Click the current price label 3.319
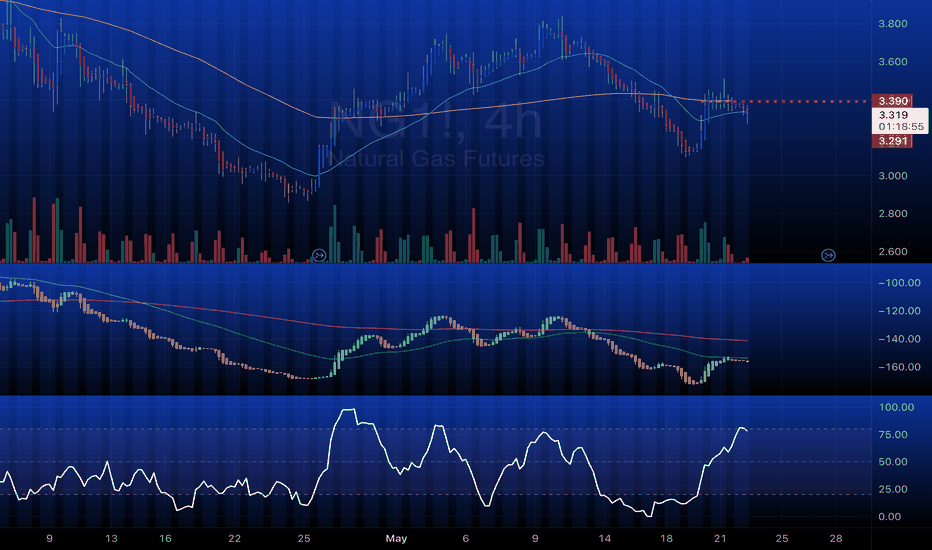The width and height of the screenshot is (932, 550). (893, 115)
